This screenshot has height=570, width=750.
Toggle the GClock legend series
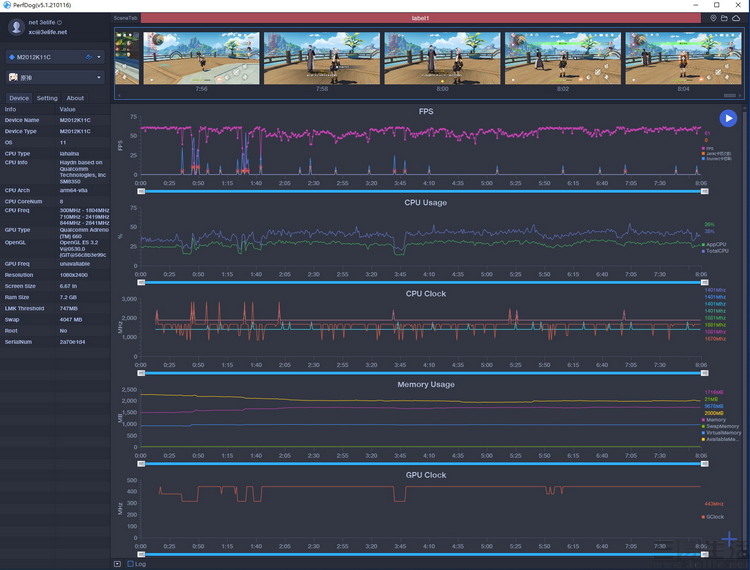pyautogui.click(x=713, y=517)
